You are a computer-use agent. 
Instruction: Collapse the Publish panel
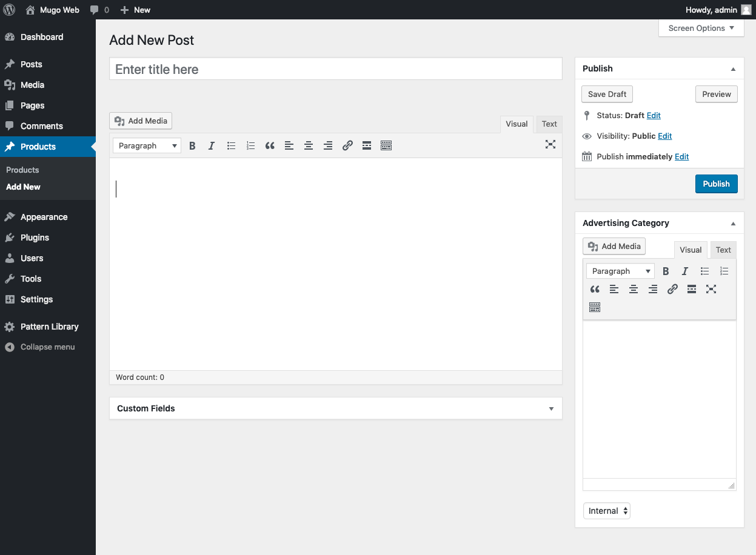[733, 69]
